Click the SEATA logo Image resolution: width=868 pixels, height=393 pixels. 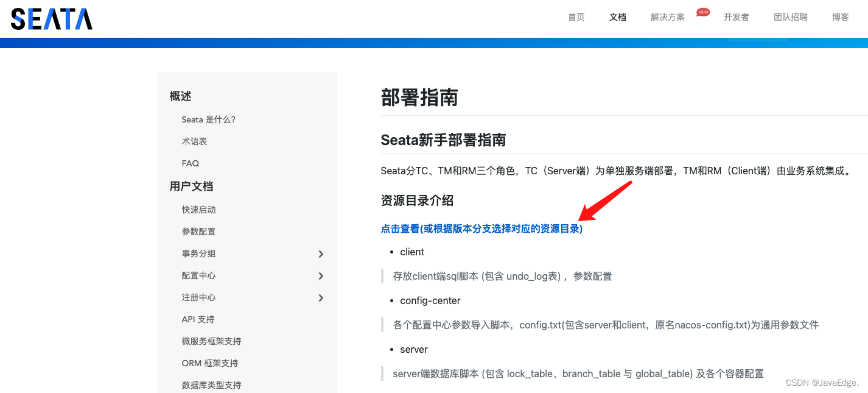click(51, 19)
